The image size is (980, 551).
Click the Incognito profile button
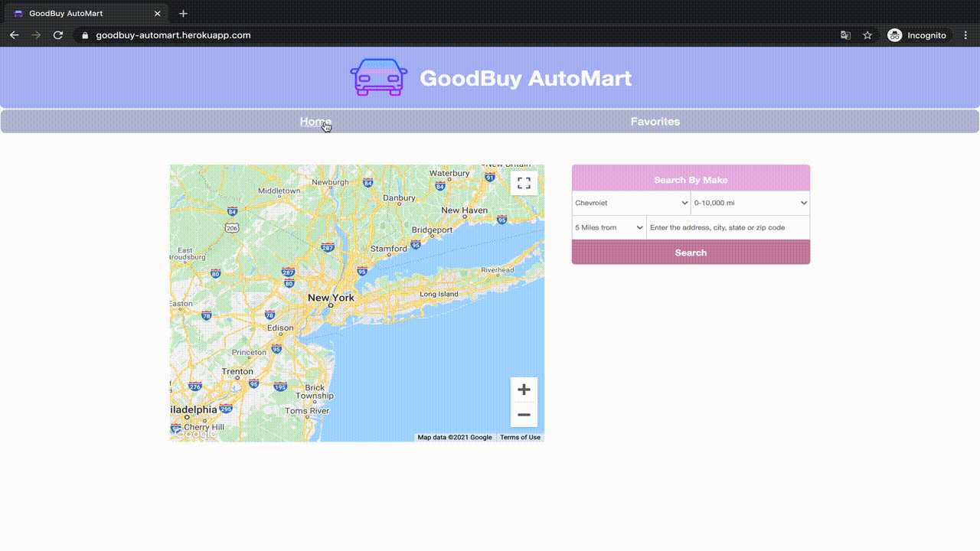917,35
